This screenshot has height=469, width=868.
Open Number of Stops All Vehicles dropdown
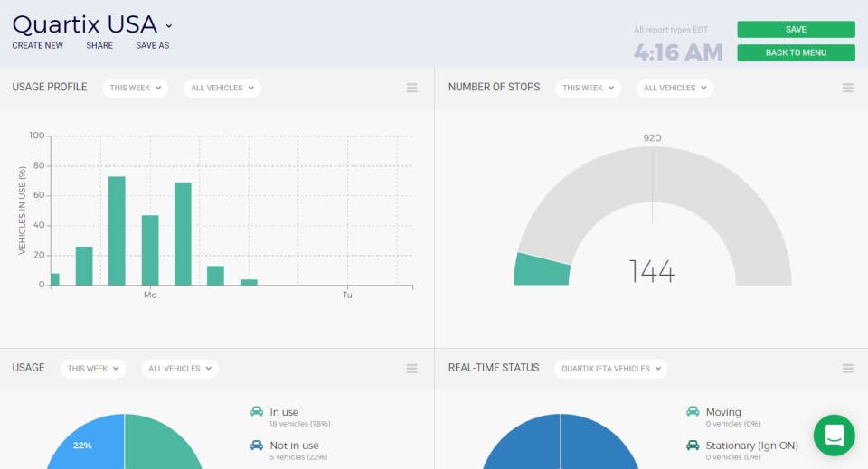pos(675,88)
